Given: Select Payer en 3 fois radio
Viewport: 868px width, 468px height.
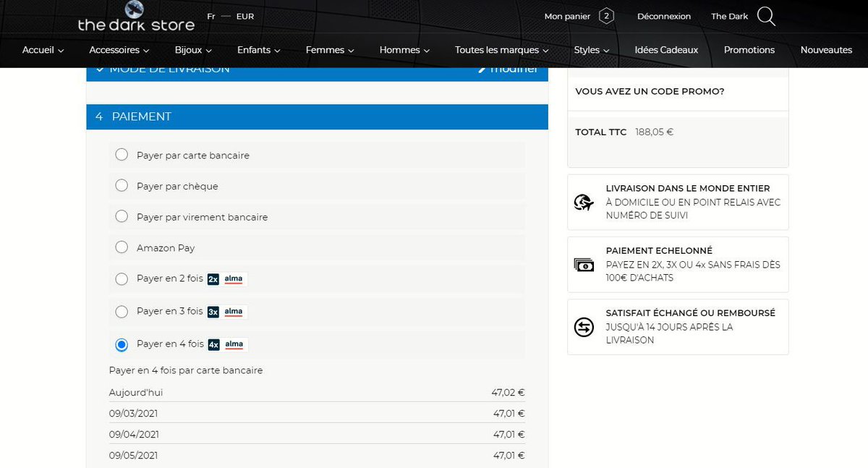Looking at the screenshot, I should [x=122, y=311].
